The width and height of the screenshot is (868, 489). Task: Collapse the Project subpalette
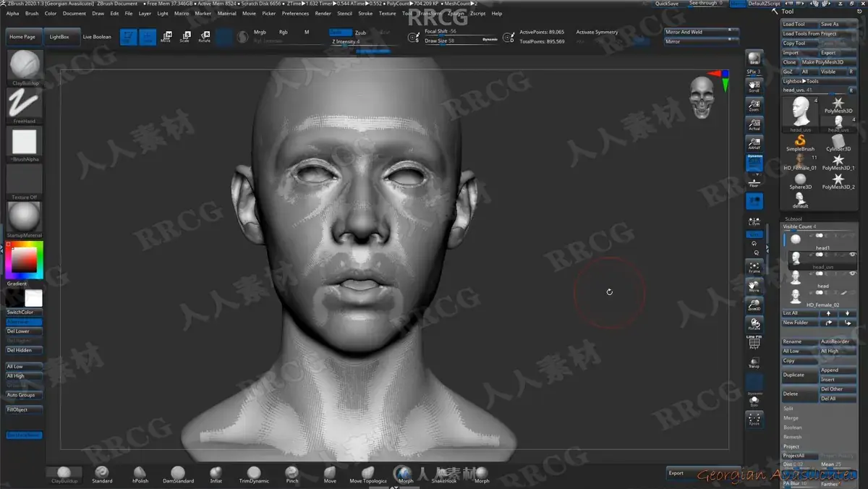tap(791, 446)
